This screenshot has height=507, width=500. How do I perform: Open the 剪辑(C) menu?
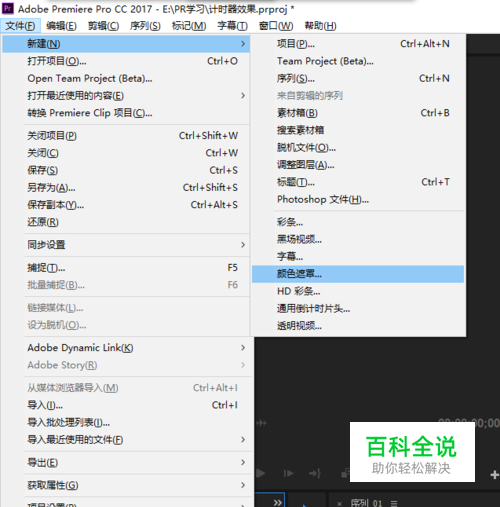point(103,26)
